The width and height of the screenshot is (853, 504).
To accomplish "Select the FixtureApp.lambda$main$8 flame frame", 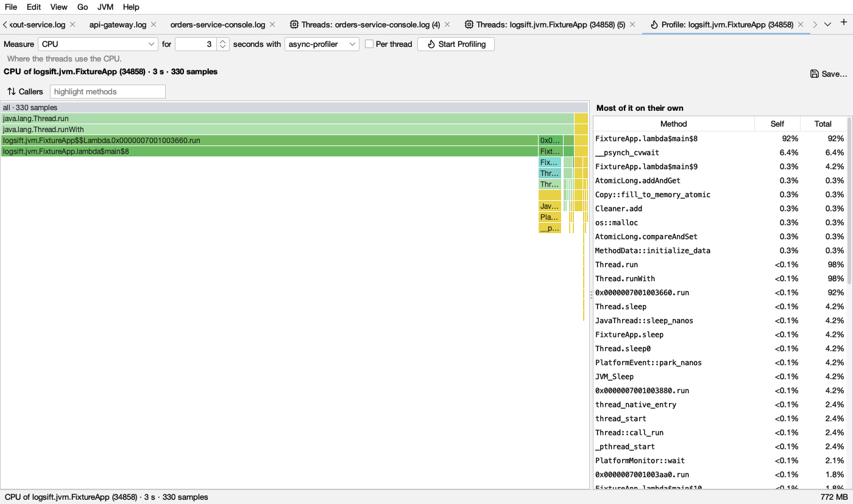I will coord(269,152).
